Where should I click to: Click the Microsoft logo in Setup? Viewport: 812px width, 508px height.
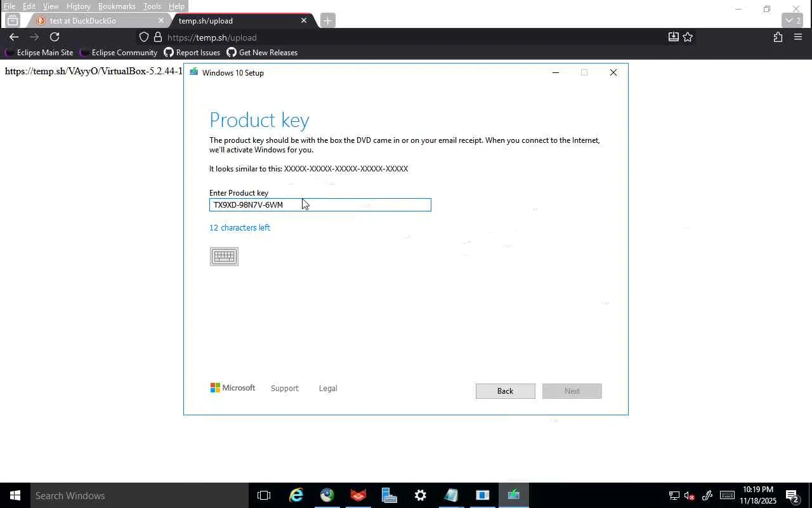point(233,388)
